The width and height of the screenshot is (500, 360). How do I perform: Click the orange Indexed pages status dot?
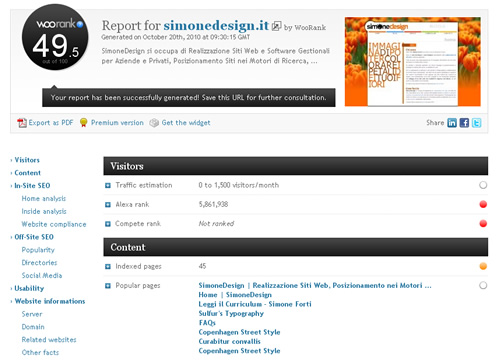click(x=483, y=266)
